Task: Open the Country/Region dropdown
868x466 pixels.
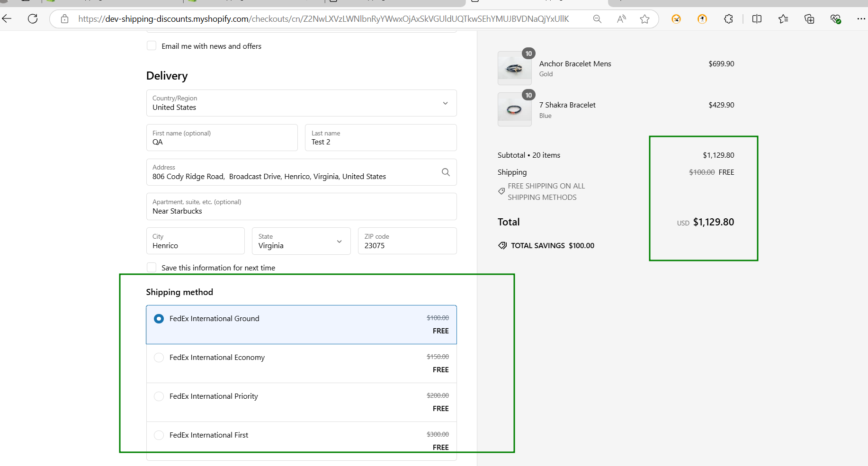Action: pos(301,103)
